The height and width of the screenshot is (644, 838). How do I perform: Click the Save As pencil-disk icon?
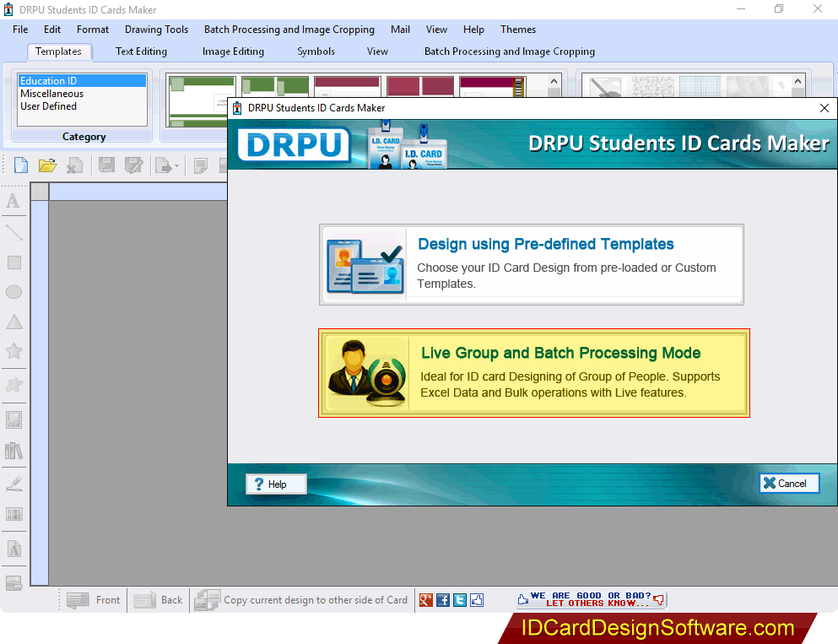pyautogui.click(x=133, y=165)
